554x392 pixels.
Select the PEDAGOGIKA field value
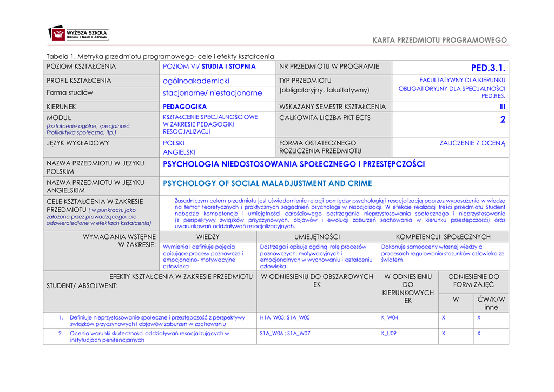tap(184, 107)
